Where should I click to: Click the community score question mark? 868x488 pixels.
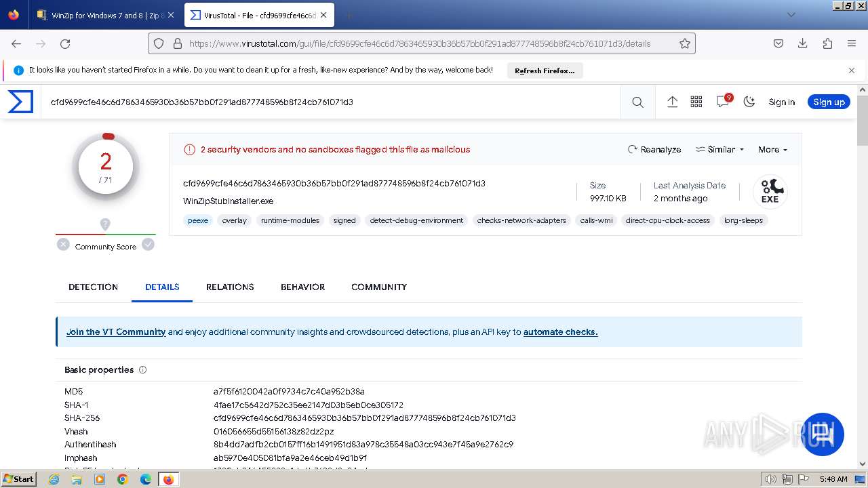pyautogui.click(x=105, y=224)
